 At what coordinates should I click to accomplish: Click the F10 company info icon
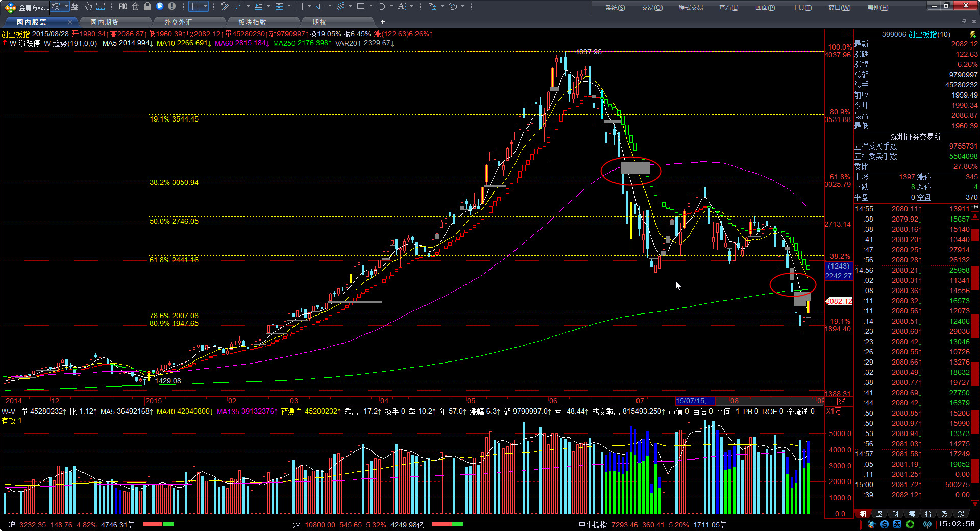(123, 6)
